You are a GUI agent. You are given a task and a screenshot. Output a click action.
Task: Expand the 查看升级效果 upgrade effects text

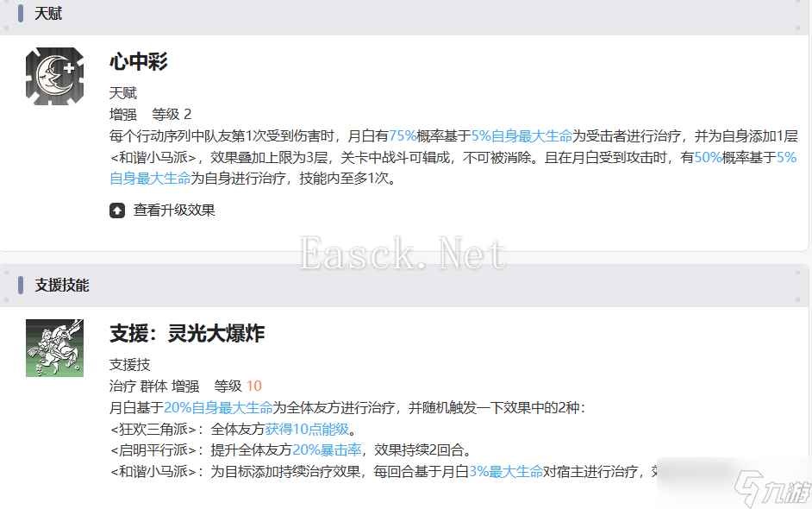pyautogui.click(x=174, y=211)
